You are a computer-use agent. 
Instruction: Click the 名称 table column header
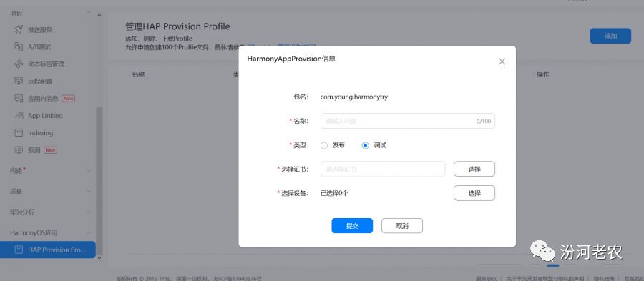coord(138,74)
